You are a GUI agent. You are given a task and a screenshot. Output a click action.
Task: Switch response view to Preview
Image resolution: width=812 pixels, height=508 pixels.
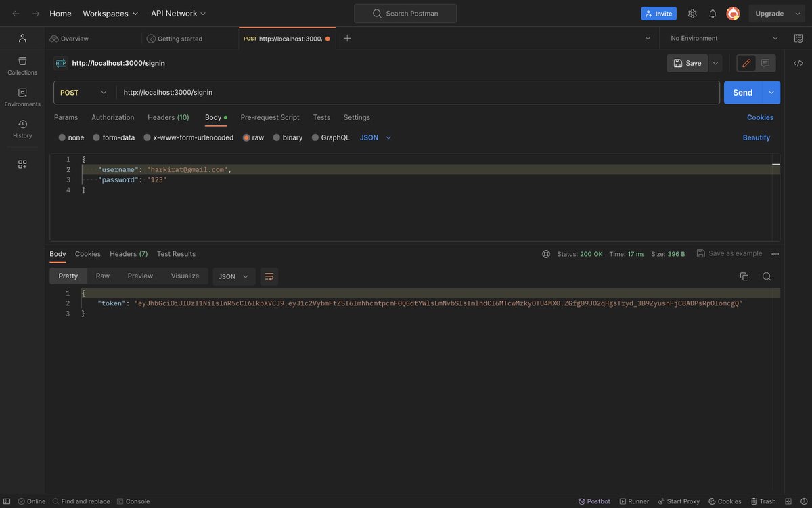pos(140,276)
